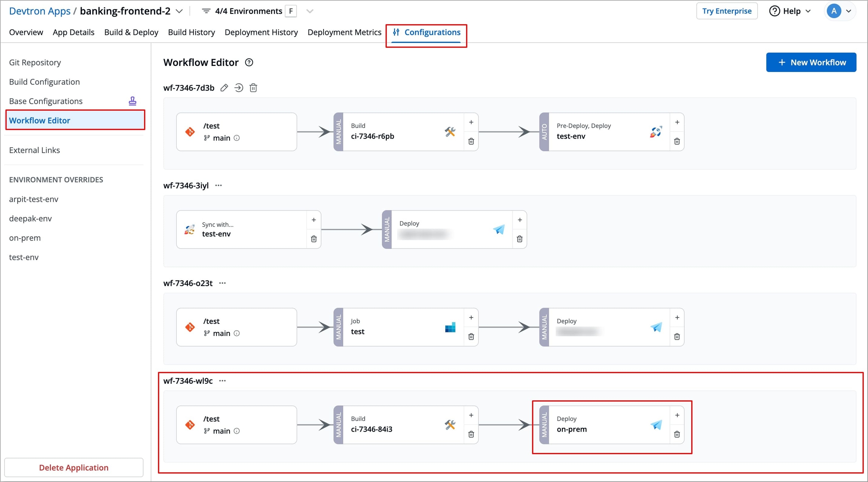The height and width of the screenshot is (482, 868).
Task: Add a node after the Job test pipeline
Action: pyautogui.click(x=471, y=317)
